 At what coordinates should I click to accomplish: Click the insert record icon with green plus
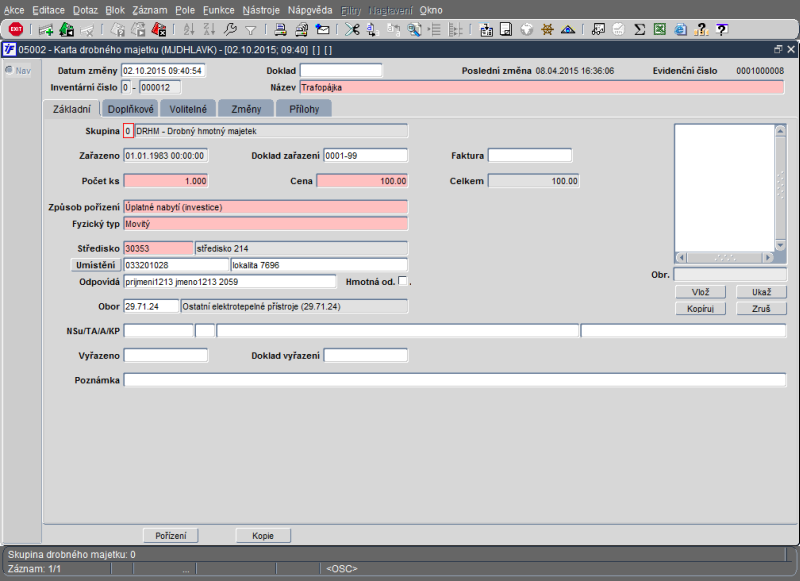(x=46, y=30)
